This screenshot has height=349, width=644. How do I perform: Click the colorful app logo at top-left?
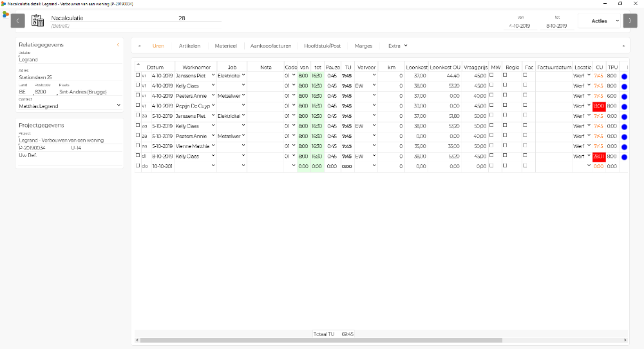pyautogui.click(x=6, y=14)
